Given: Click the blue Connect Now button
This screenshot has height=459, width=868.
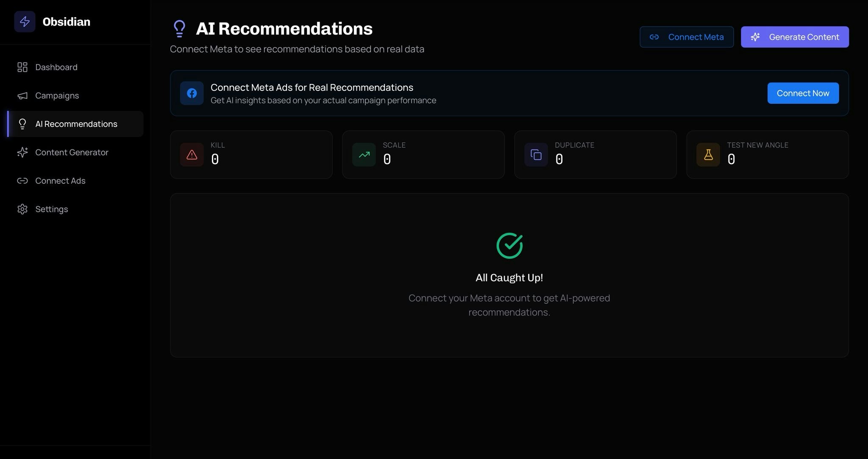Looking at the screenshot, I should pyautogui.click(x=803, y=93).
